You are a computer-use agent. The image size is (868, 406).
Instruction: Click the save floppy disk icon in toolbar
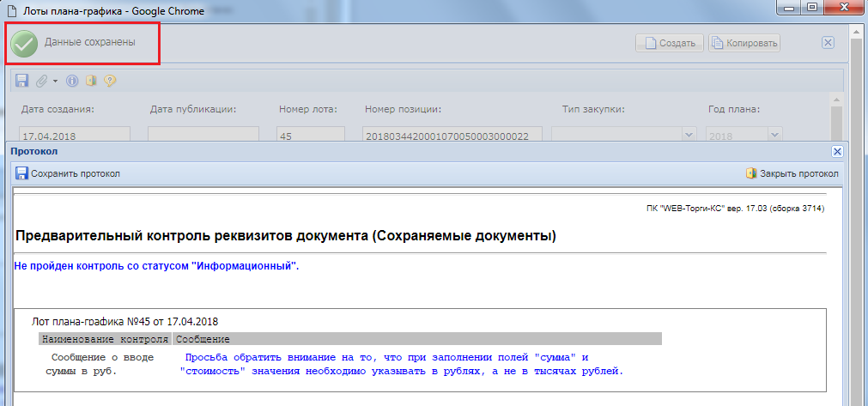coord(22,81)
